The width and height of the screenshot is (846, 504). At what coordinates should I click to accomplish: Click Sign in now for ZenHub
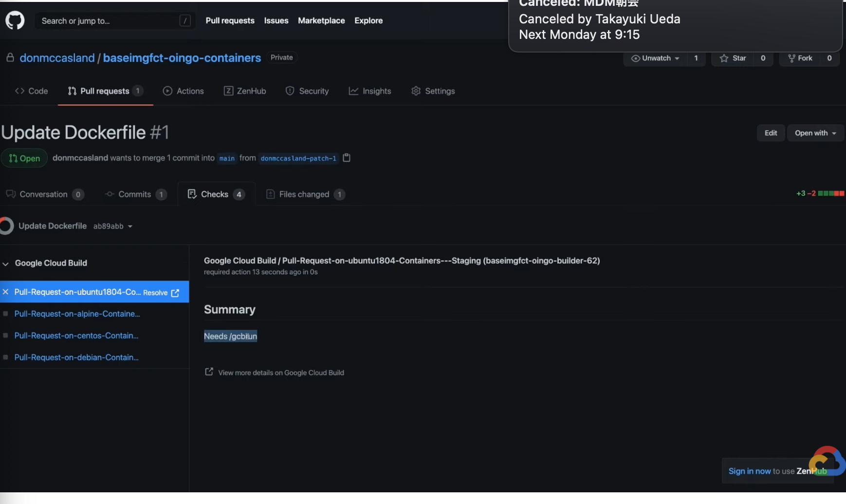pos(750,471)
